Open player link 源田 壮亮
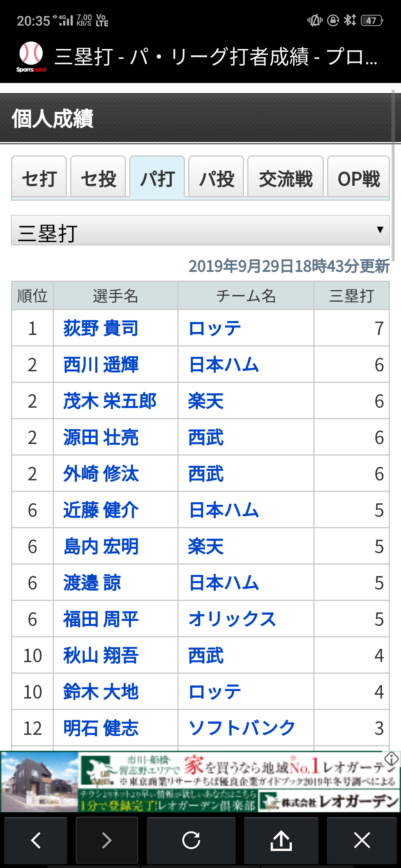 101,437
